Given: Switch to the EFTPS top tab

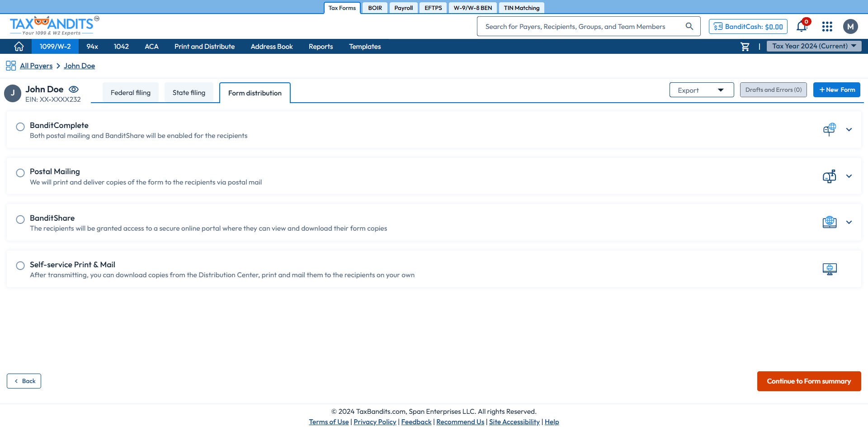Looking at the screenshot, I should (x=433, y=8).
